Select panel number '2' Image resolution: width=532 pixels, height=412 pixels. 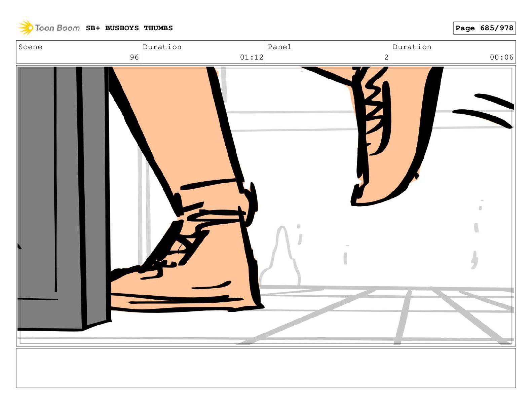[x=386, y=57]
